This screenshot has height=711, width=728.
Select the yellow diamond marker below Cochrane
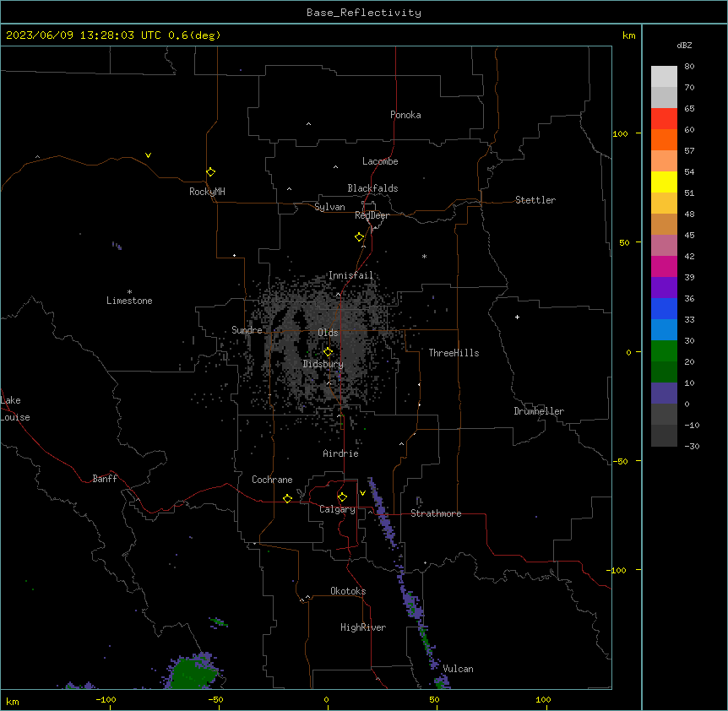click(287, 498)
